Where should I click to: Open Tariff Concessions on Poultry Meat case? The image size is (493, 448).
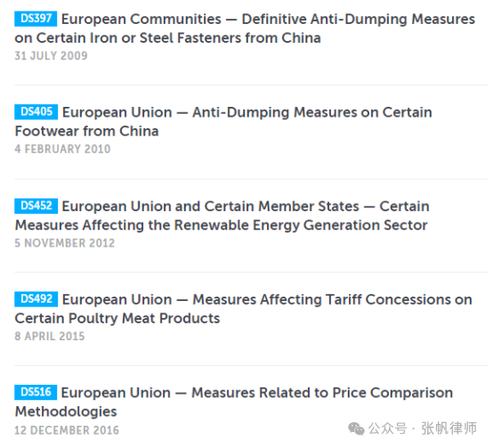coord(243,309)
